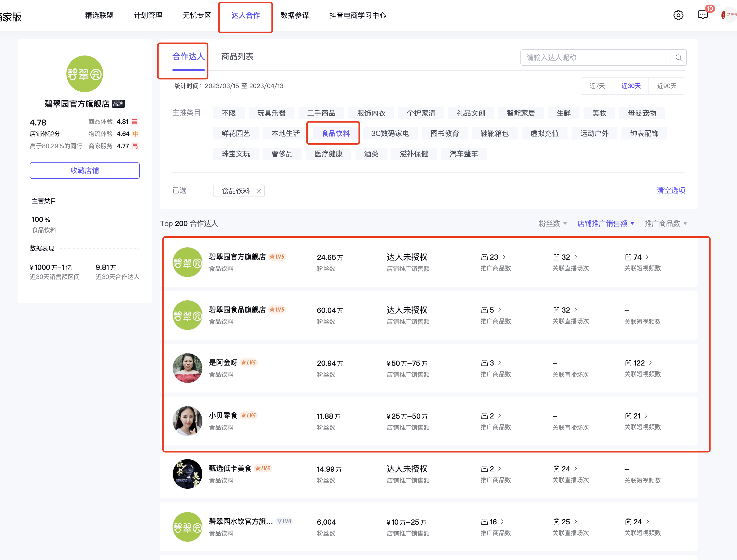Image resolution: width=737 pixels, height=560 pixels.
Task: Click livestream icon beside 25 关联直播场次
Action: coord(556,522)
